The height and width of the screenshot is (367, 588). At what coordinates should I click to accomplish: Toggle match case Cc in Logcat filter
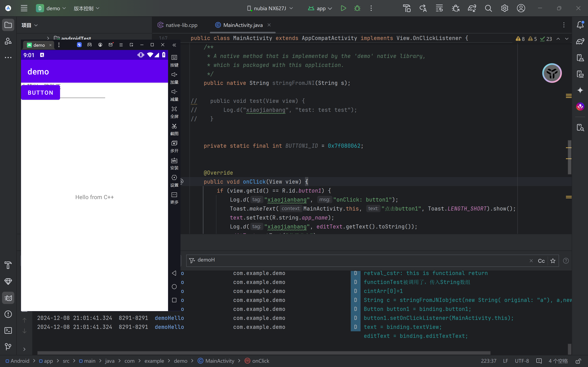click(541, 261)
